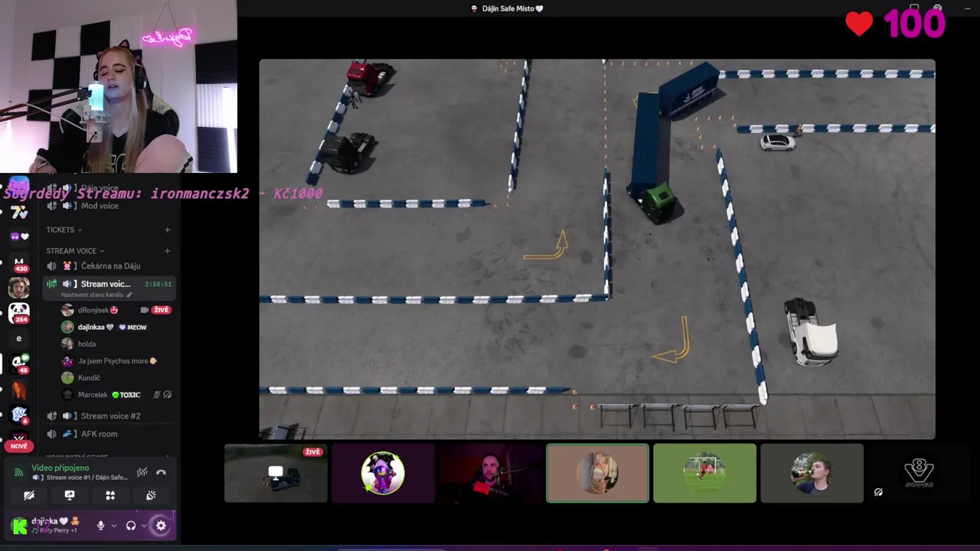Image resolution: width=980 pixels, height=551 pixels.
Task: Click the NOVÉ new mentions badge
Action: point(19,446)
